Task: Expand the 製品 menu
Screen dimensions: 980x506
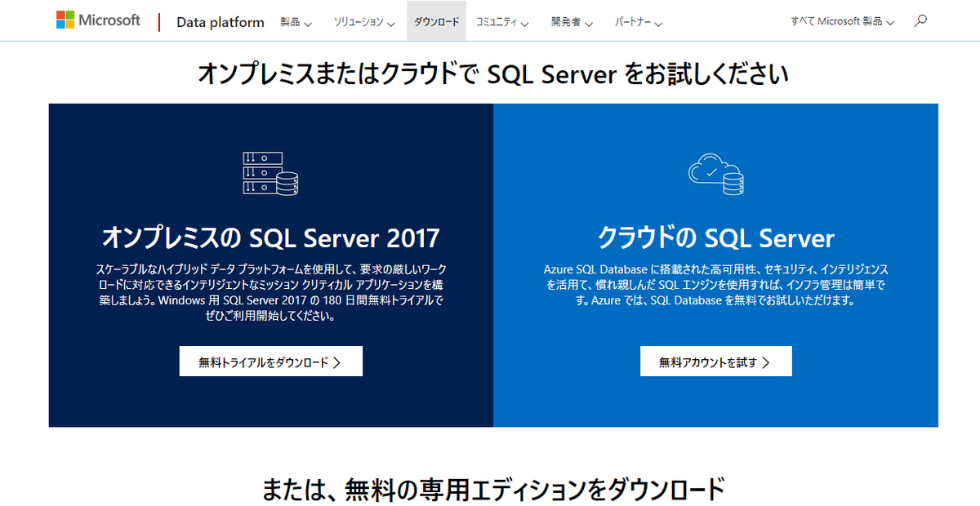Action: pos(296,22)
